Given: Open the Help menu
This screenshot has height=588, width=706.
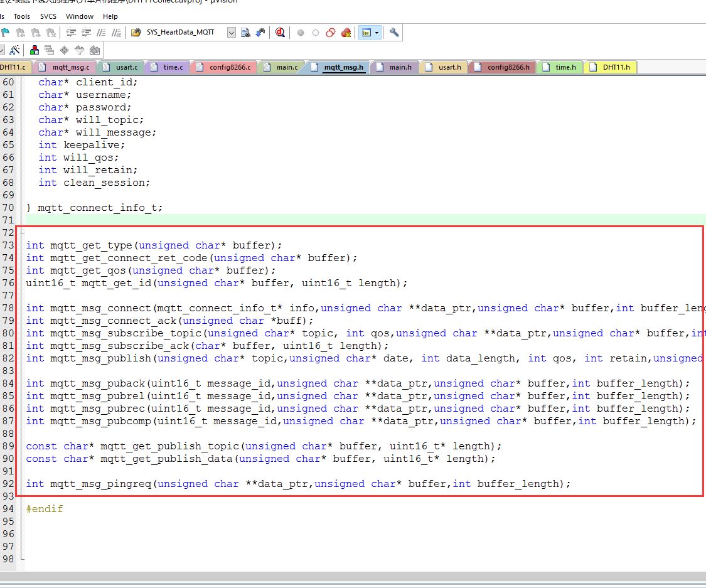Looking at the screenshot, I should click(x=110, y=16).
